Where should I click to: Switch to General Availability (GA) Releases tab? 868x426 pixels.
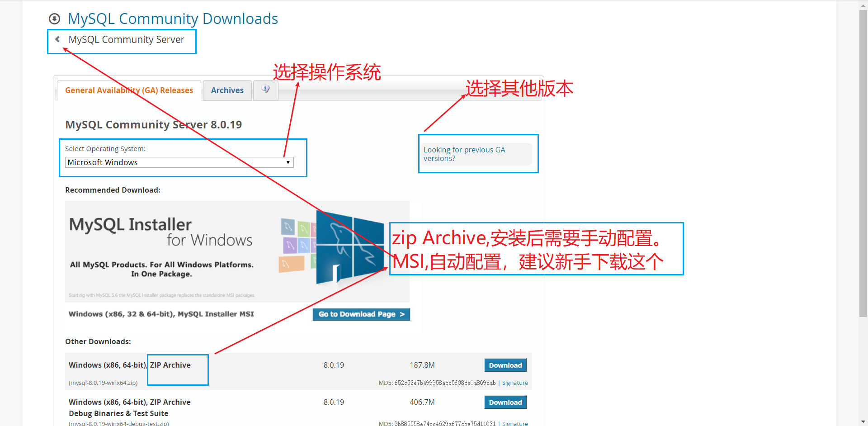[129, 90]
